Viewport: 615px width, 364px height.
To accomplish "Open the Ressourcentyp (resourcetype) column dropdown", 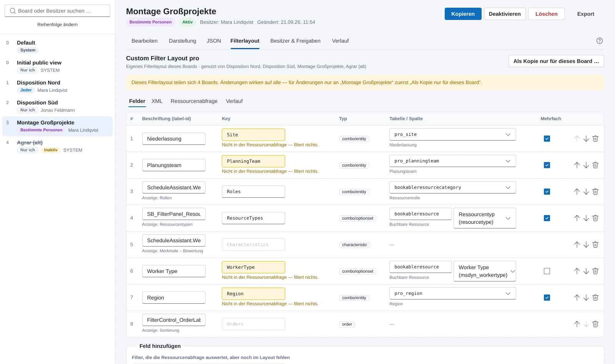I will 485,218.
